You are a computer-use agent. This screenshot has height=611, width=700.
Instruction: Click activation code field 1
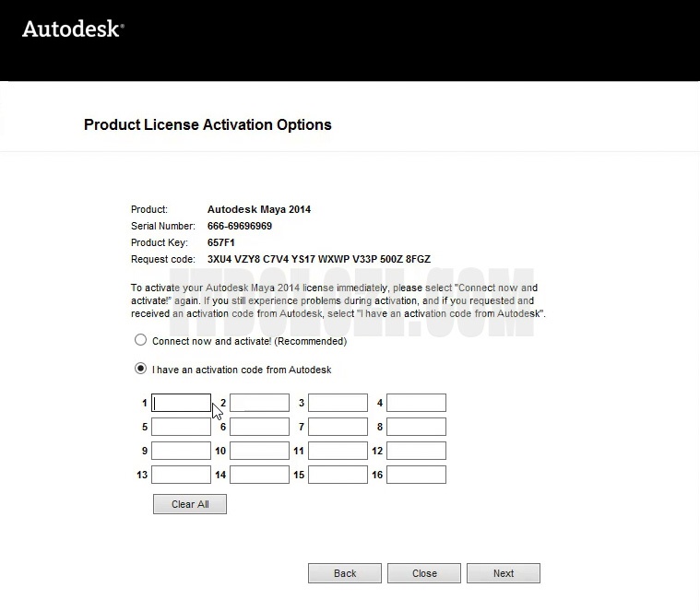coord(182,403)
